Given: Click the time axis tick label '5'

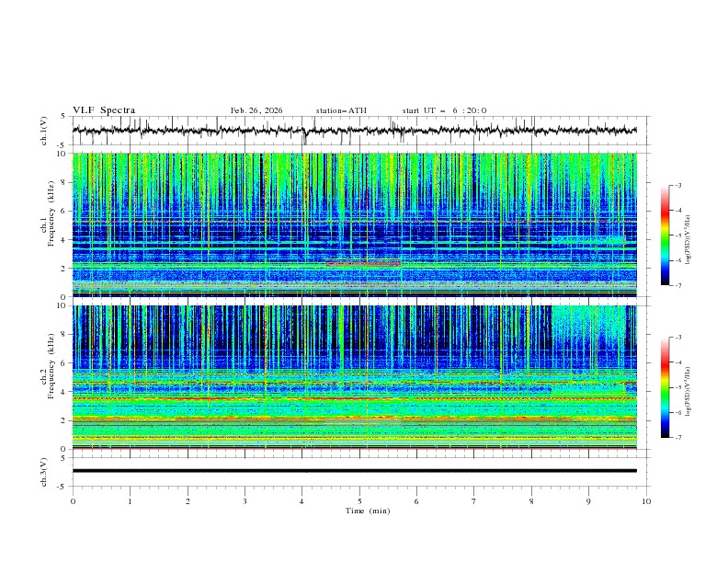Looking at the screenshot, I should (359, 501).
